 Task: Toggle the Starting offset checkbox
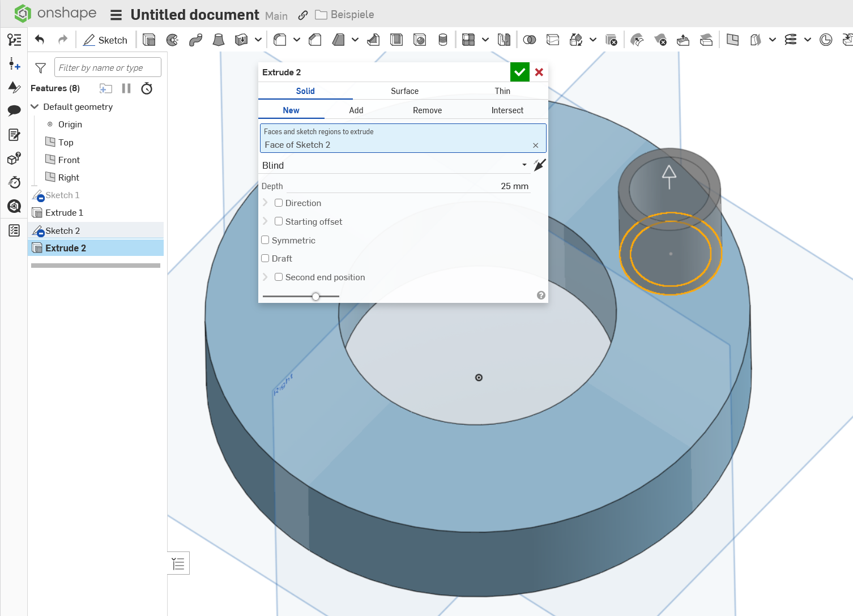279,221
